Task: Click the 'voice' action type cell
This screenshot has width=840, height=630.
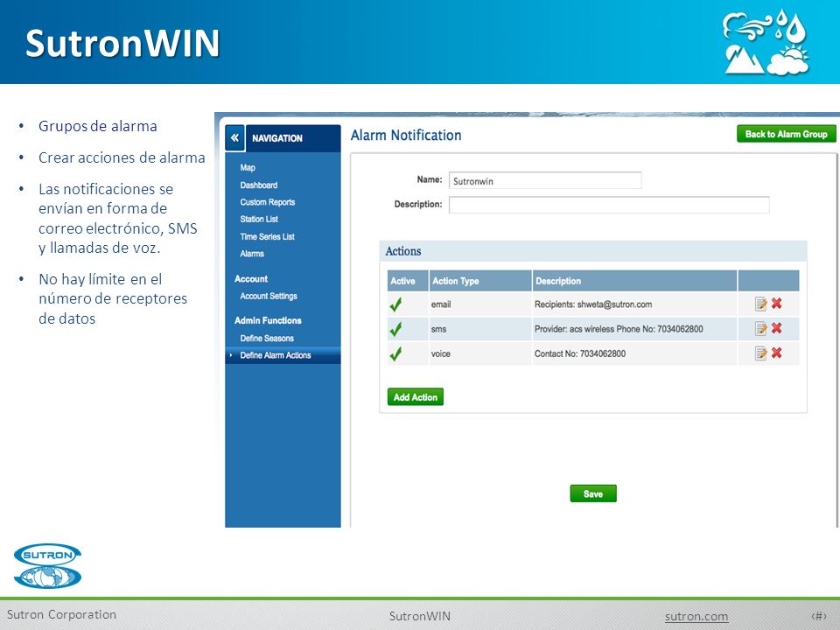Action: (x=480, y=353)
